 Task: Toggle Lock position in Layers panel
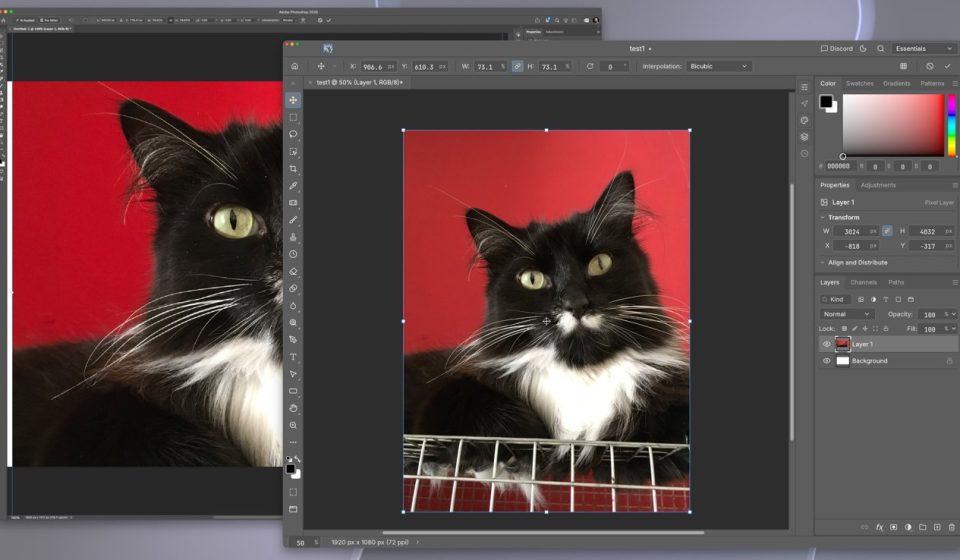865,329
